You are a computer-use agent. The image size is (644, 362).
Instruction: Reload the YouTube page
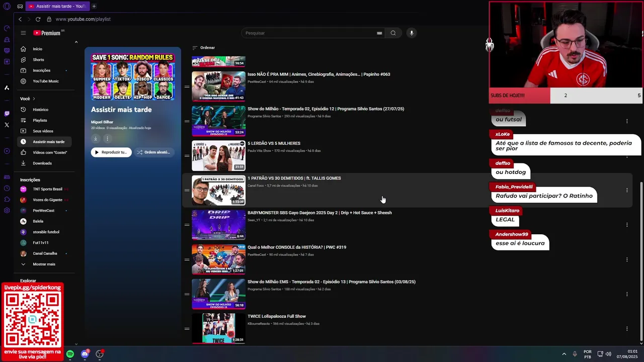pyautogui.click(x=38, y=19)
